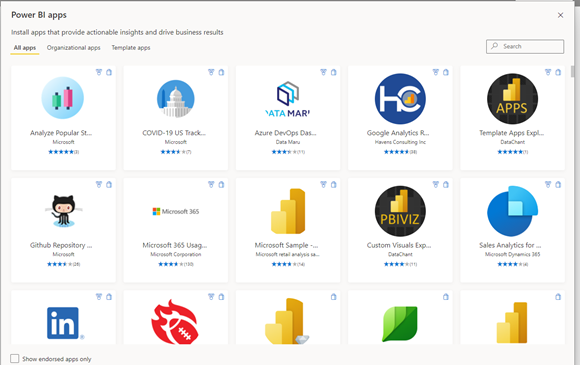The width and height of the screenshot is (580, 365).
Task: Click the certified badge icon on COVID-19 US Track... card
Action: (211, 72)
